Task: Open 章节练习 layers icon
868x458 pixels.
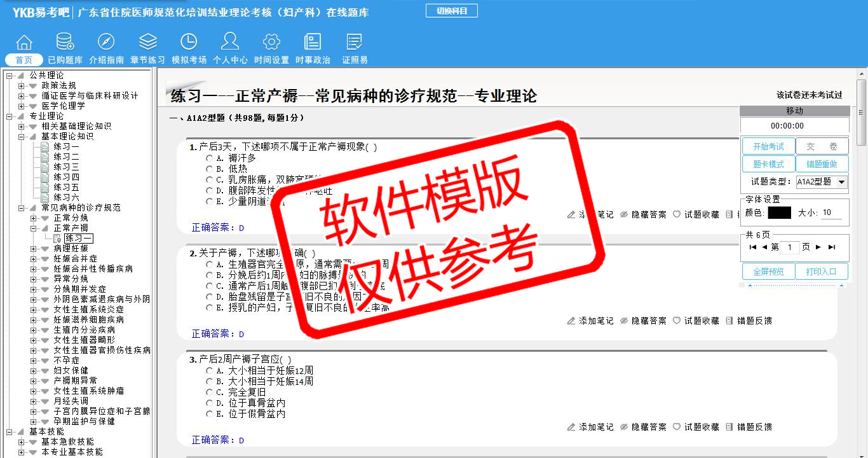Action: tap(147, 43)
